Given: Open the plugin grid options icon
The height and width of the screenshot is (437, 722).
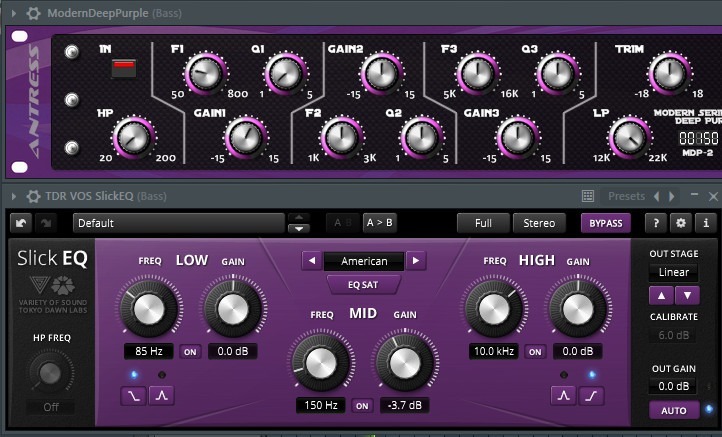Looking at the screenshot, I should [588, 196].
